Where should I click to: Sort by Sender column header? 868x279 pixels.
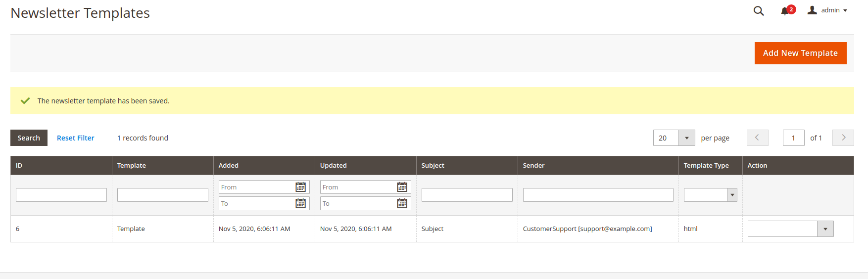(x=598, y=165)
